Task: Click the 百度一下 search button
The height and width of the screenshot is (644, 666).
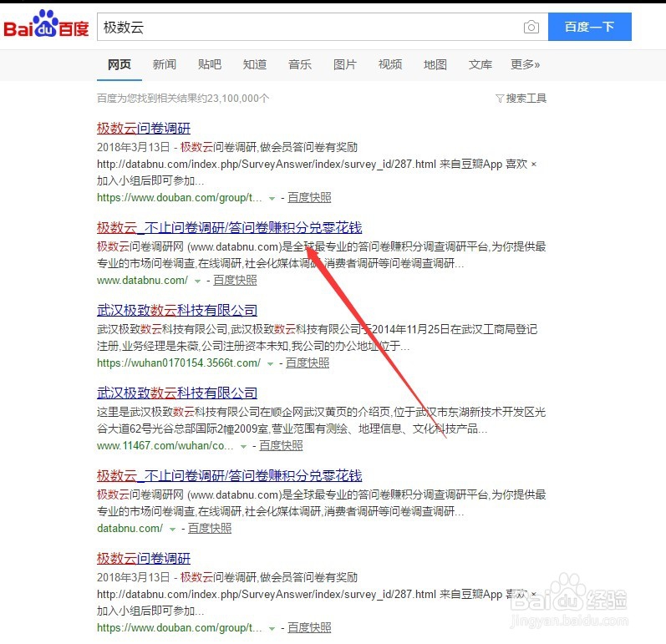Action: tap(590, 27)
